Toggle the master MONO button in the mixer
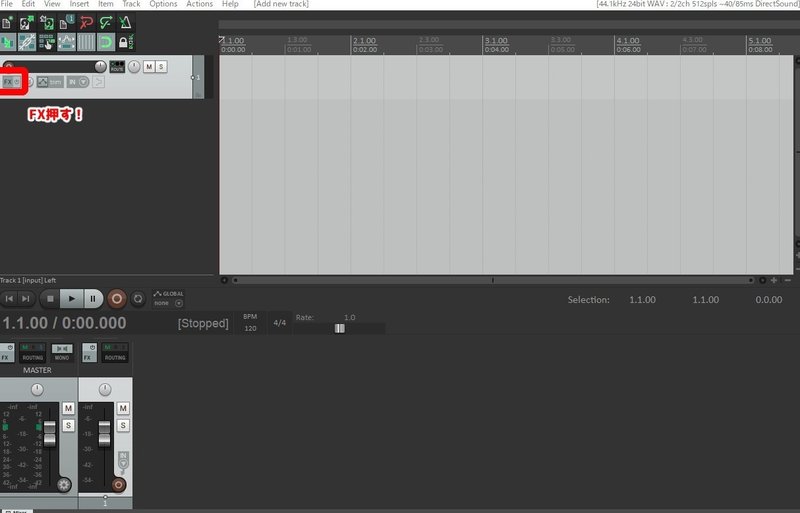The height and width of the screenshot is (513, 800). [62, 353]
